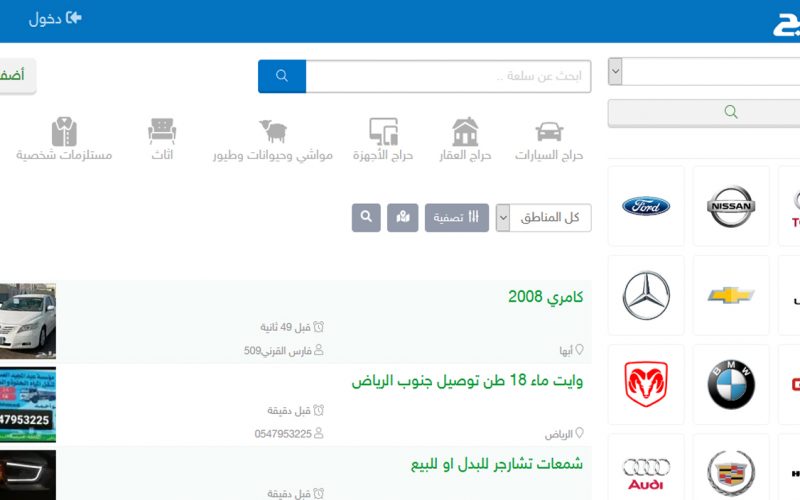Open seller 0547953225 profile

289,434
